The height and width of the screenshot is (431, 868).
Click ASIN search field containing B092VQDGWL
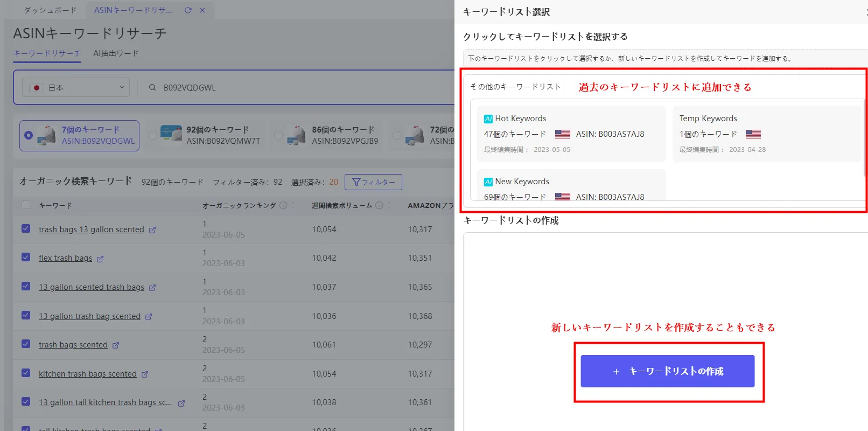point(302,87)
